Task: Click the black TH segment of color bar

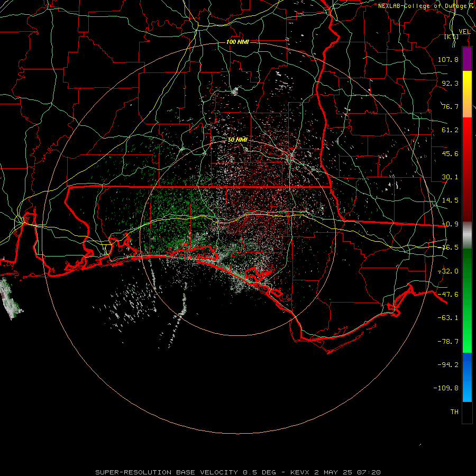Action: (x=467, y=412)
